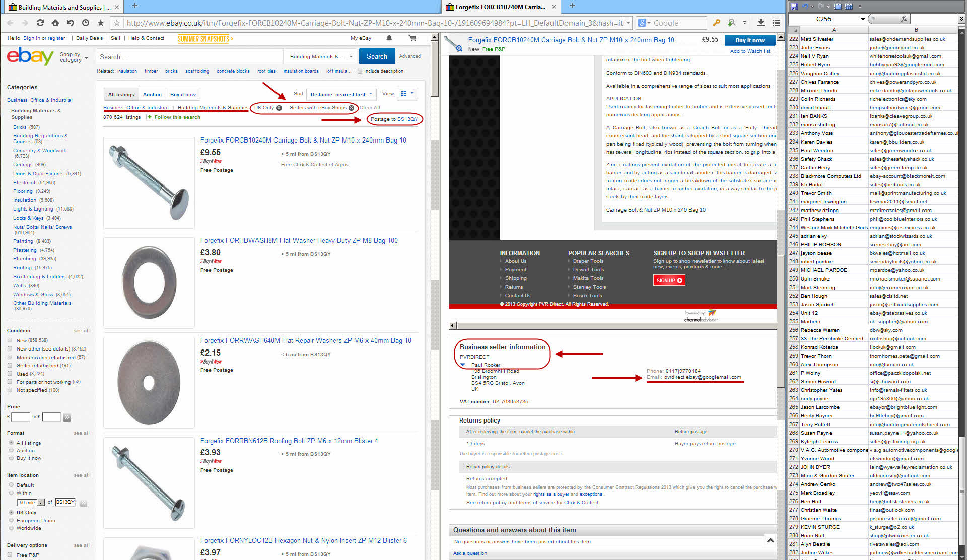Click the insert function fx icon
This screenshot has height=560, width=967.
coord(904,19)
